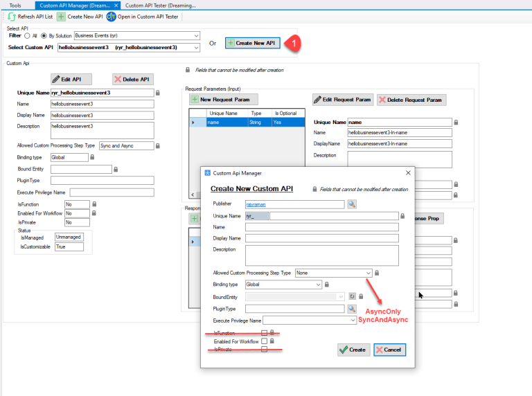
Task: Click lock icon beside request param Unique Name
Action: [456, 122]
